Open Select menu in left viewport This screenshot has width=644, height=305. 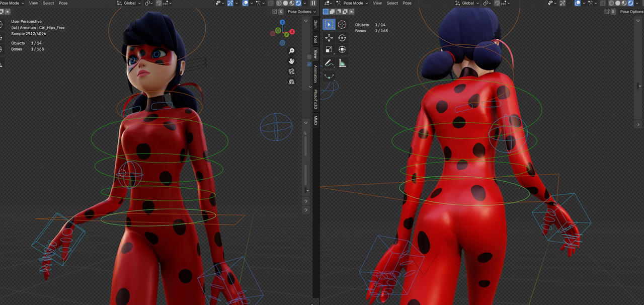48,3
